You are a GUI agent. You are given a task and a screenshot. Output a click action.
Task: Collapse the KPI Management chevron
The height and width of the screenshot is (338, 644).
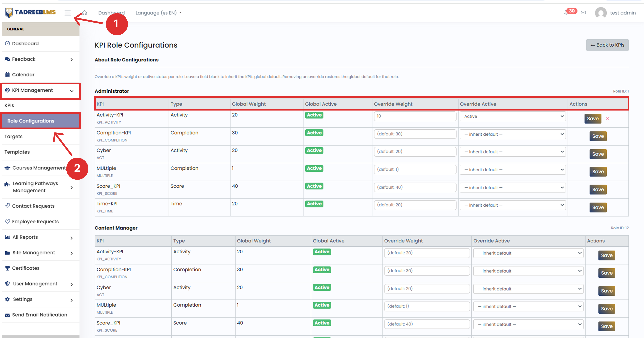coord(72,91)
